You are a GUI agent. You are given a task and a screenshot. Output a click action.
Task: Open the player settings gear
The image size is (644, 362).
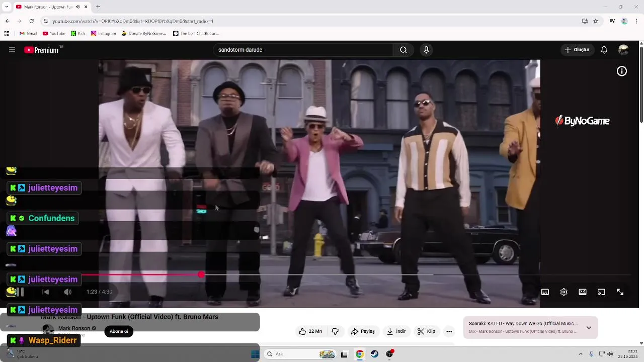pos(564,292)
